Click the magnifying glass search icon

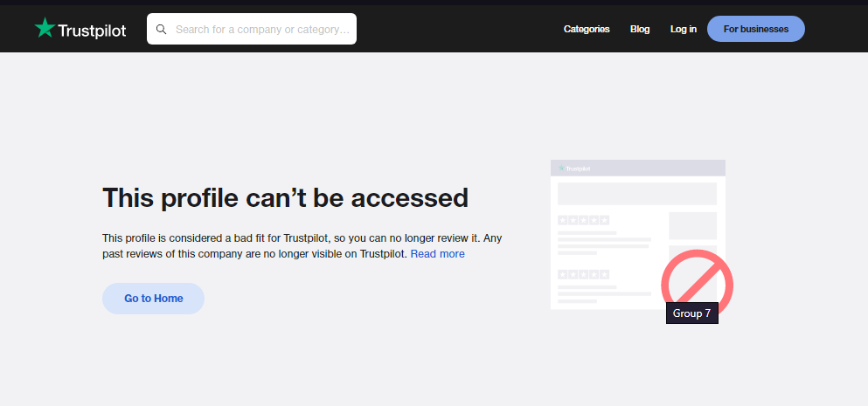coord(161,30)
